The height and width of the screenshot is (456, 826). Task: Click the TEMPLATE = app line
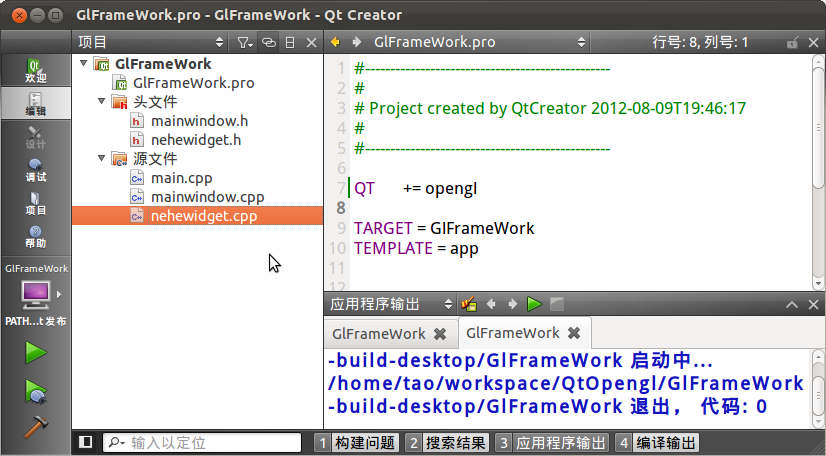416,248
